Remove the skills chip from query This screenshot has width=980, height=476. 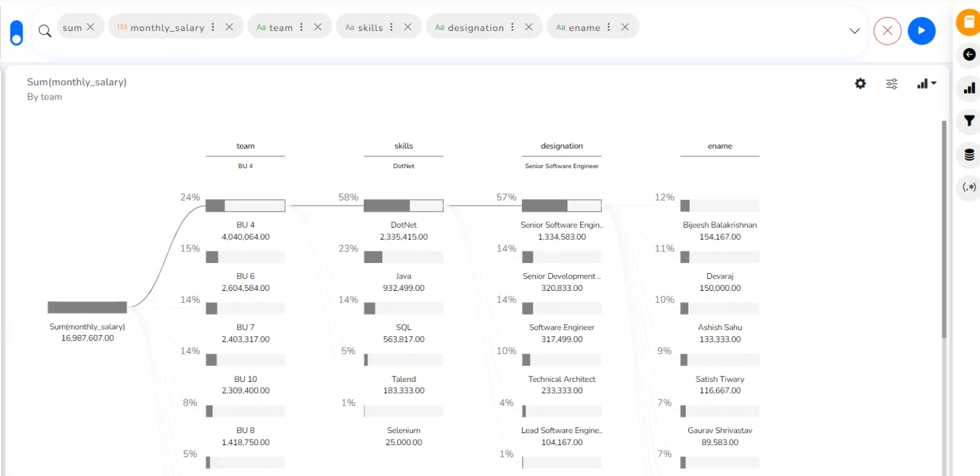pyautogui.click(x=408, y=27)
